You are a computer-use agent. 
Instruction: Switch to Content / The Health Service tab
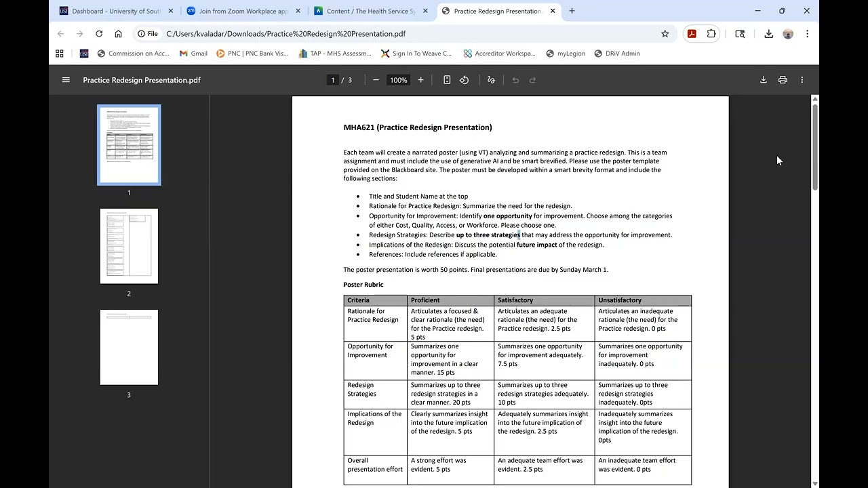[370, 11]
